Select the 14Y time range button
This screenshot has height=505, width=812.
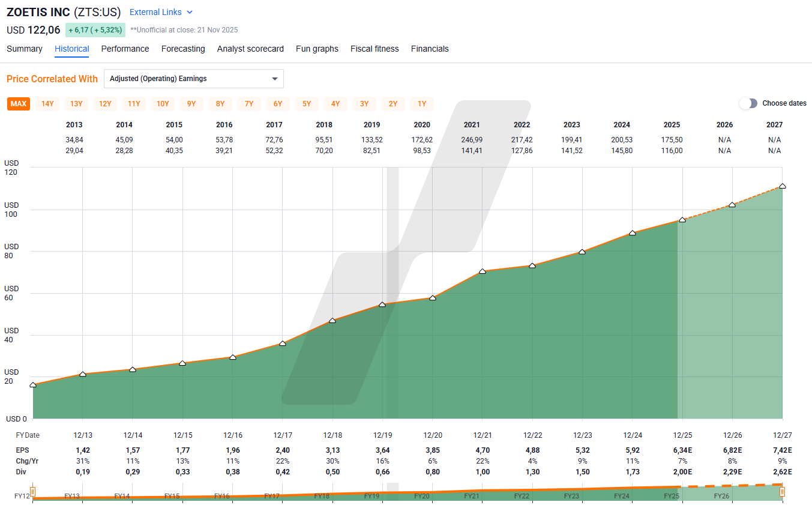point(47,103)
